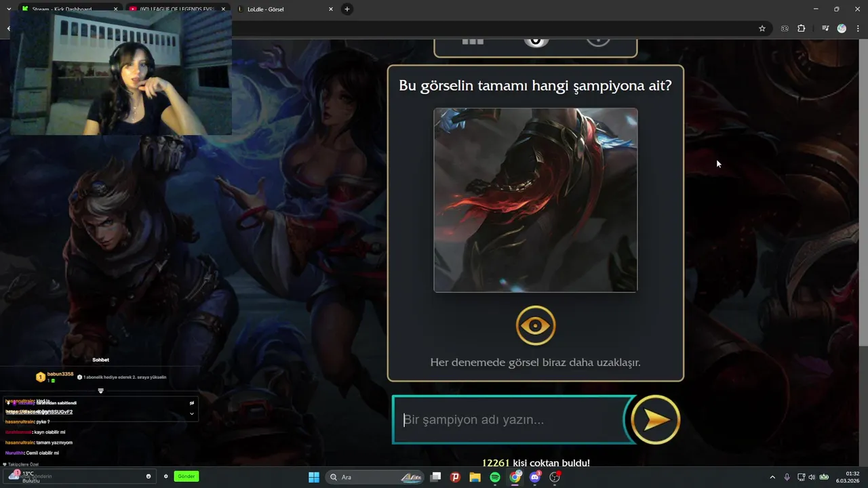This screenshot has height=488, width=868.
Task: Open the Chrome three-dot menu
Action: pyautogui.click(x=858, y=28)
